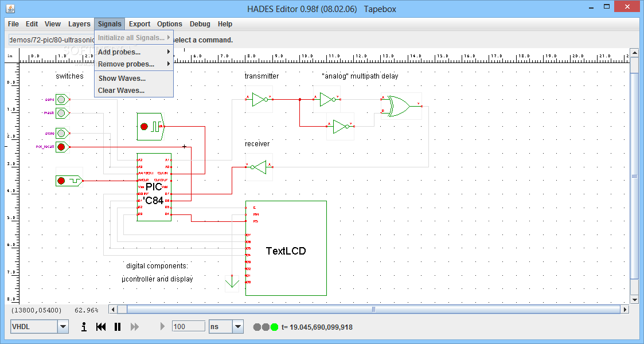Image resolution: width=644 pixels, height=344 pixels.
Task: Click the Java application icon in titlebar
Action: (10, 8)
